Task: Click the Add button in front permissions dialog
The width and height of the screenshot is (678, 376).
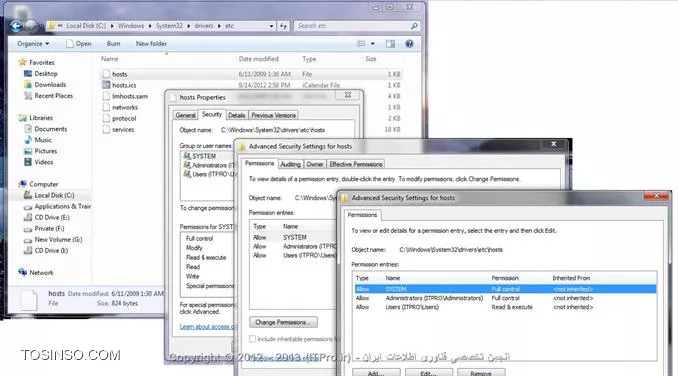Action: point(376,373)
